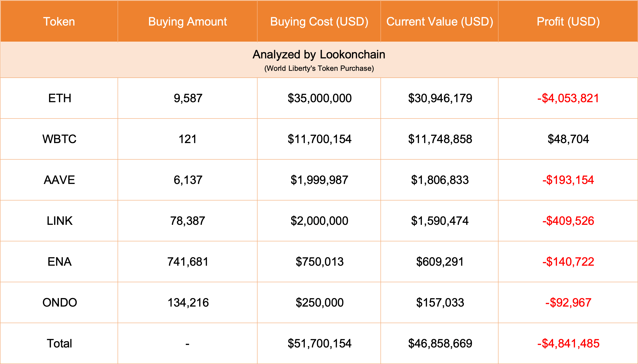Click the LINK token cell
This screenshot has height=364, width=638.
pyautogui.click(x=60, y=221)
